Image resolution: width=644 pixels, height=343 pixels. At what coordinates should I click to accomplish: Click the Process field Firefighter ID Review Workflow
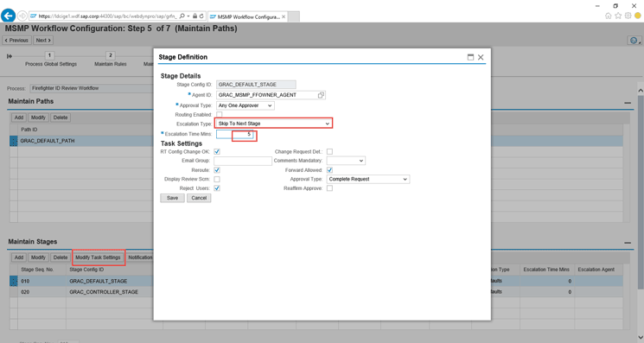tap(91, 88)
